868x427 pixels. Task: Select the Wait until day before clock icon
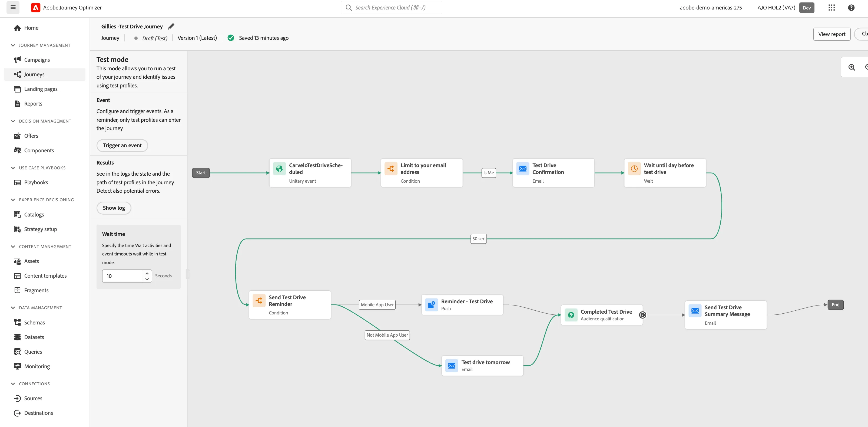pos(634,168)
